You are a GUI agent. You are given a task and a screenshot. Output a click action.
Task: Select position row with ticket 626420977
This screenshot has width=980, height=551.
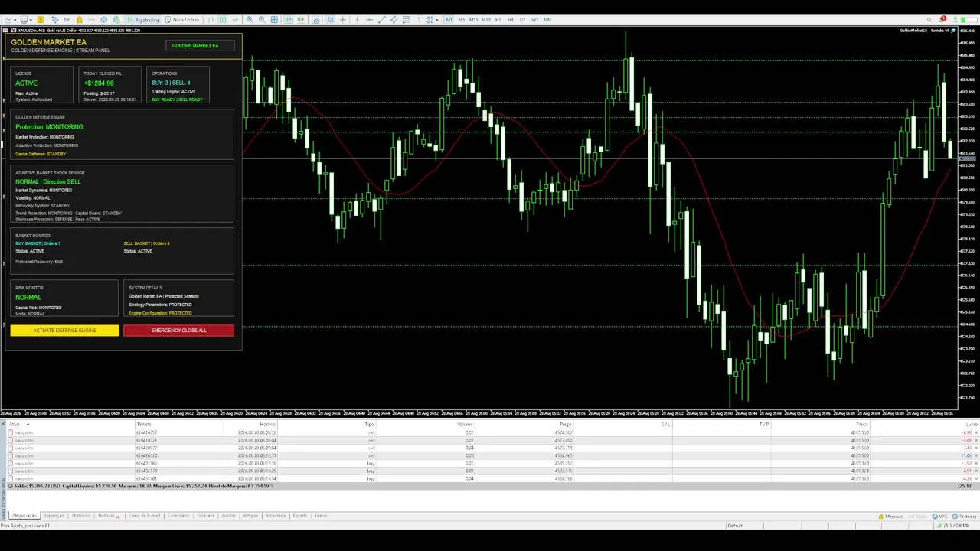pos(494,448)
